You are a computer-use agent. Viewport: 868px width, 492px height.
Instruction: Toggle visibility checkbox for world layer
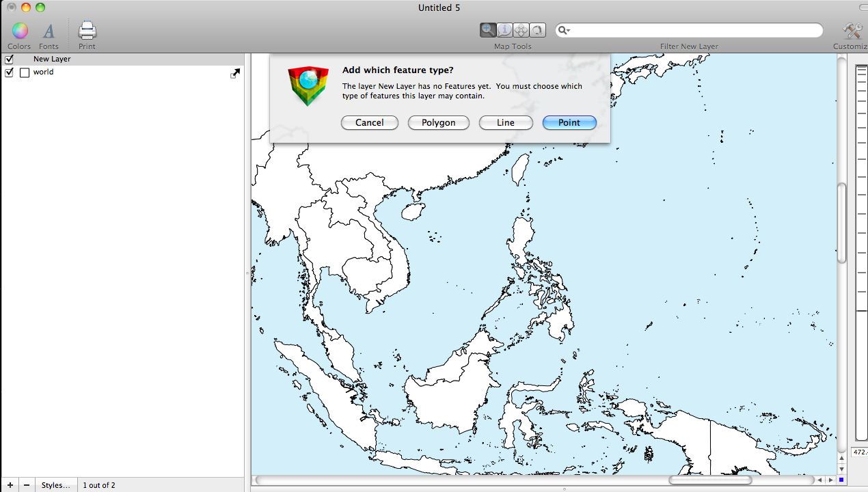tap(10, 72)
